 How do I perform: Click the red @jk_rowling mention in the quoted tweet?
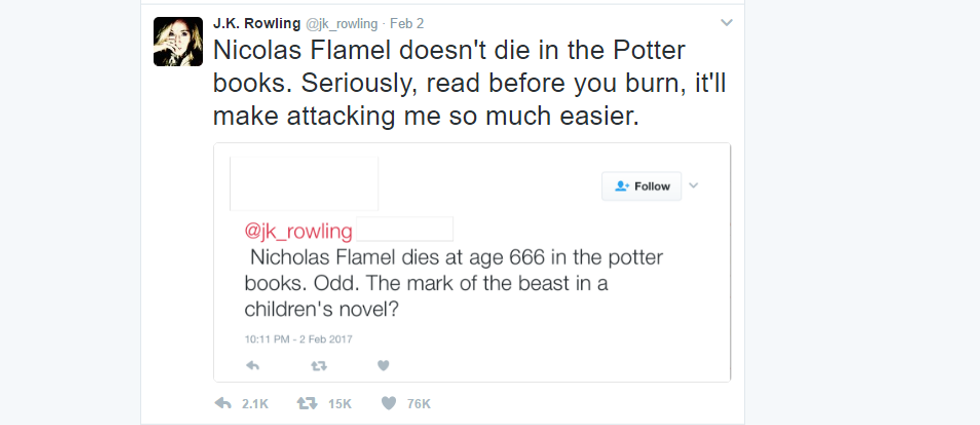click(x=299, y=231)
